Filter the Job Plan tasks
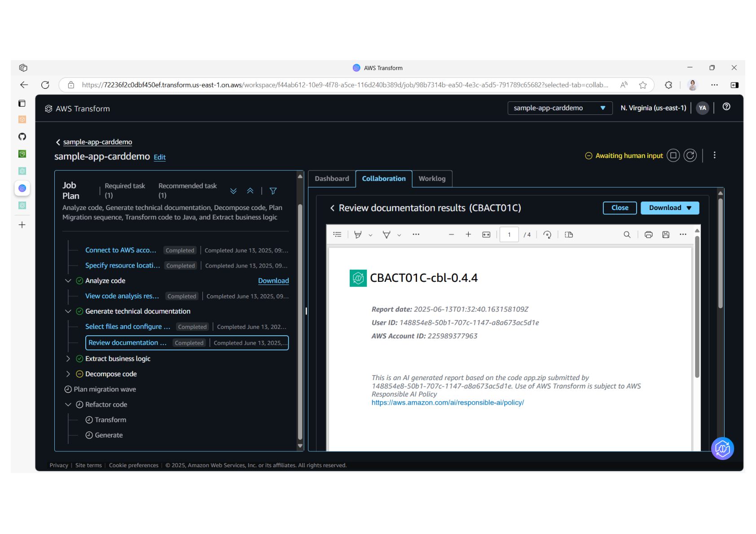Image resolution: width=756 pixels, height=534 pixels. click(x=273, y=191)
